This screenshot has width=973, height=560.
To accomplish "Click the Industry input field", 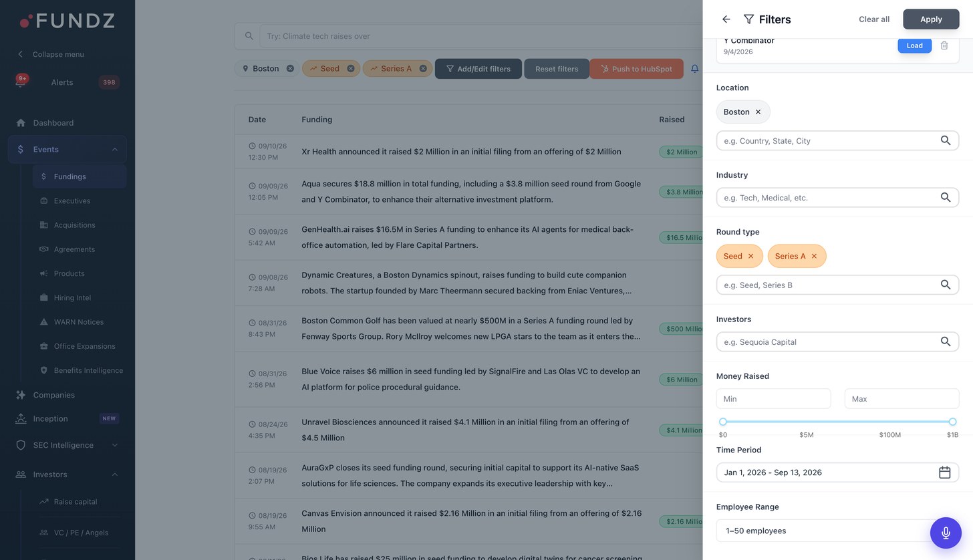I will pos(837,198).
